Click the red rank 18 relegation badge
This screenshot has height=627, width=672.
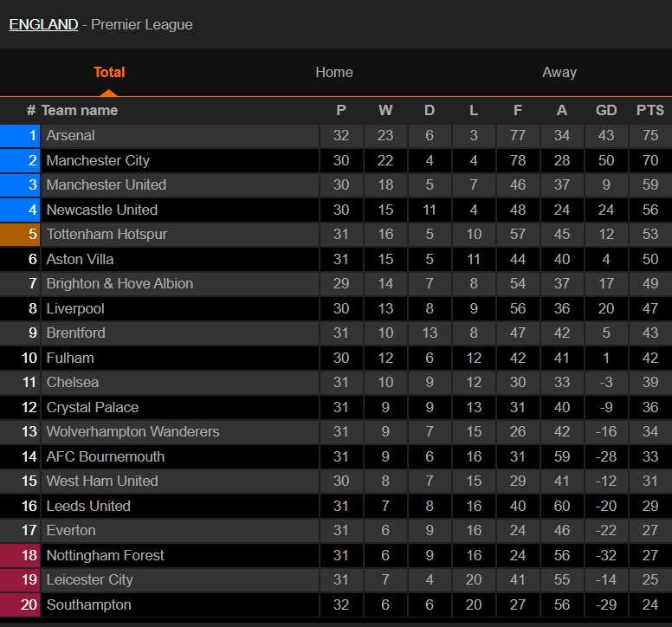pos(20,555)
